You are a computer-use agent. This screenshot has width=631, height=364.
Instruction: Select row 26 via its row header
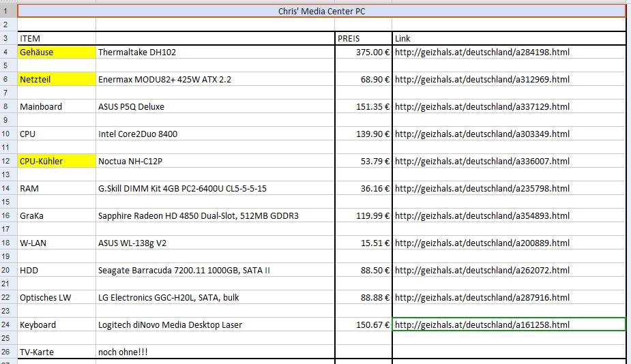(x=8, y=352)
